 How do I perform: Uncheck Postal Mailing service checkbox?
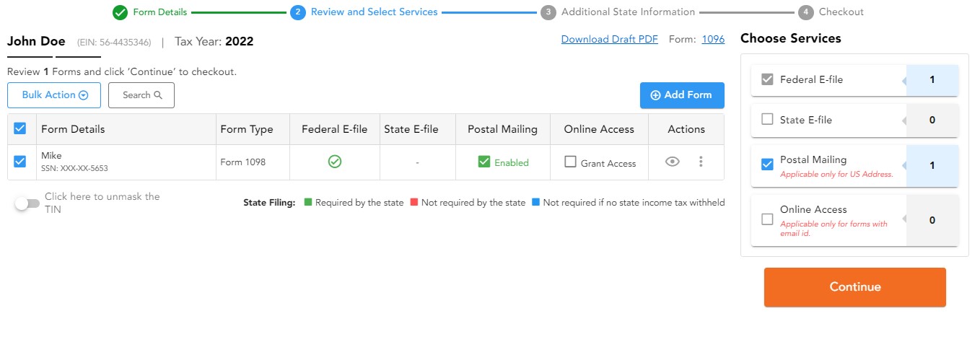[768, 165]
